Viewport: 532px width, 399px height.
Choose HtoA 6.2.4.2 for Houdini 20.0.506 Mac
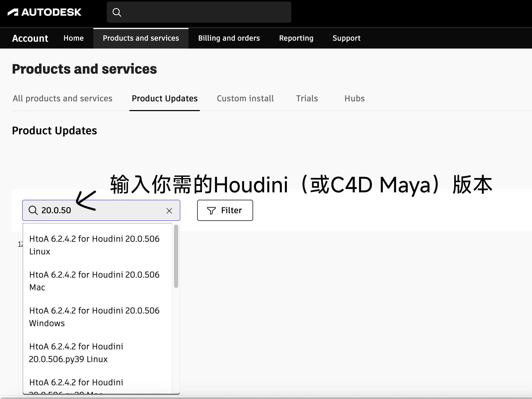pos(94,281)
